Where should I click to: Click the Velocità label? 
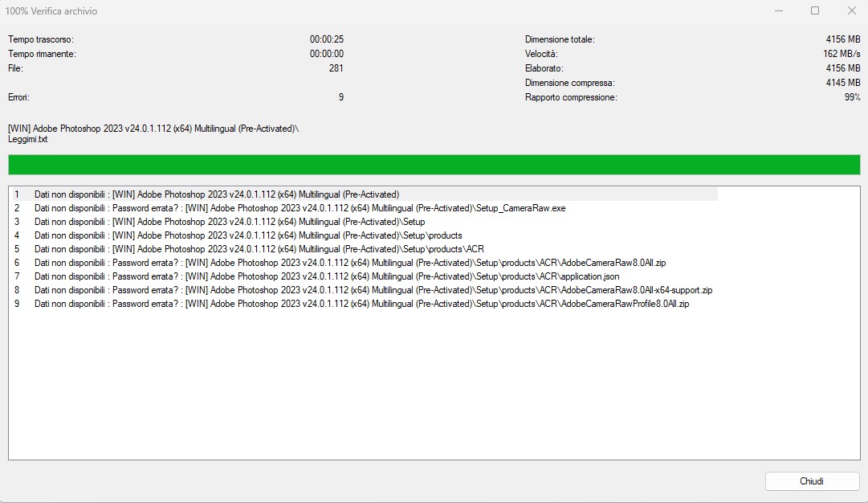[541, 54]
